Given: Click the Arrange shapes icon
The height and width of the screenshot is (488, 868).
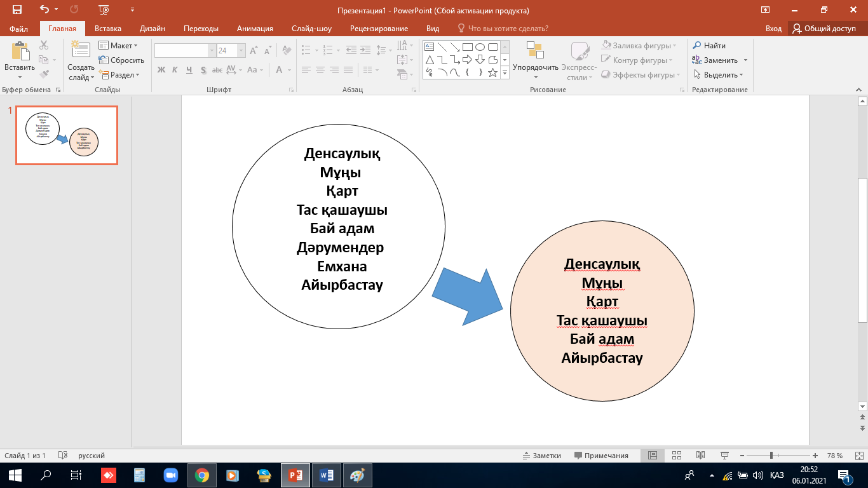Looking at the screenshot, I should [535, 51].
